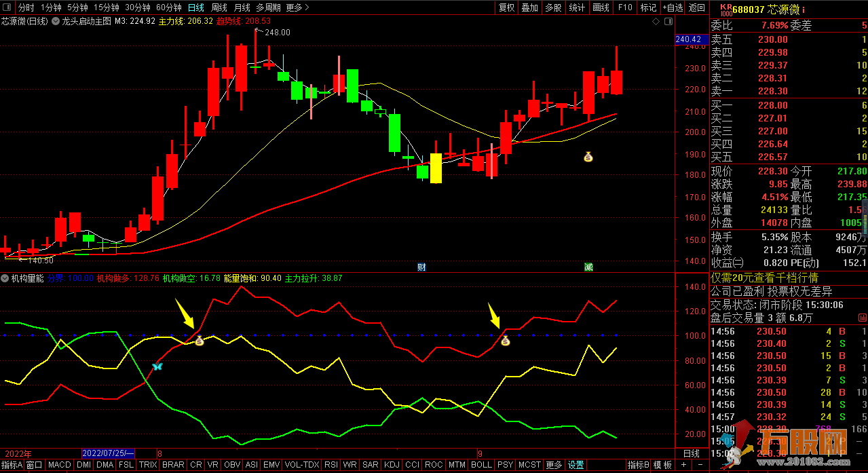The image size is (868, 473).
Task: Open the 机构量能 indicator dropdown arrow
Action: coord(5,278)
